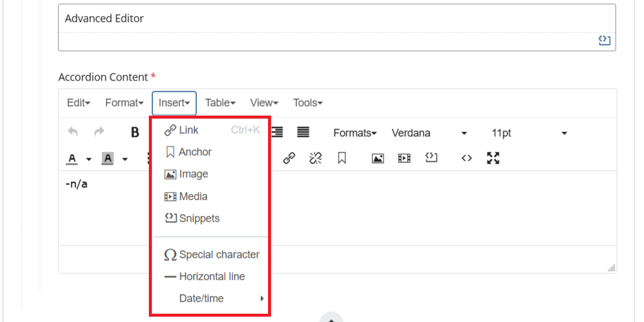The height and width of the screenshot is (322, 644).
Task: Open the Formats dropdown
Action: [x=355, y=133]
